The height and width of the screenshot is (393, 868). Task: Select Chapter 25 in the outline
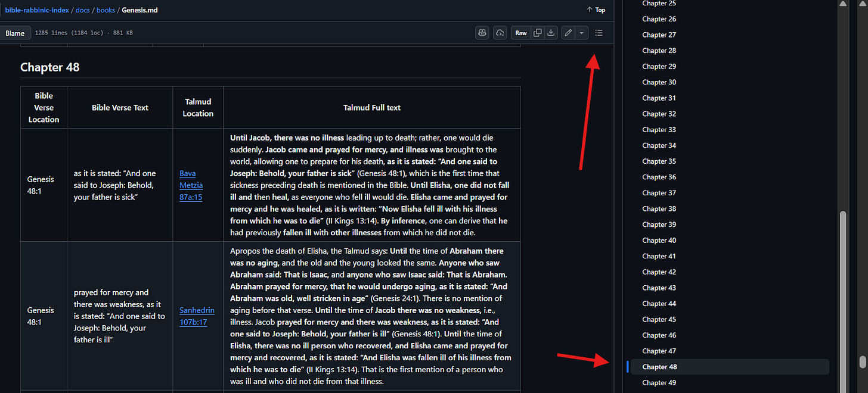(x=659, y=4)
